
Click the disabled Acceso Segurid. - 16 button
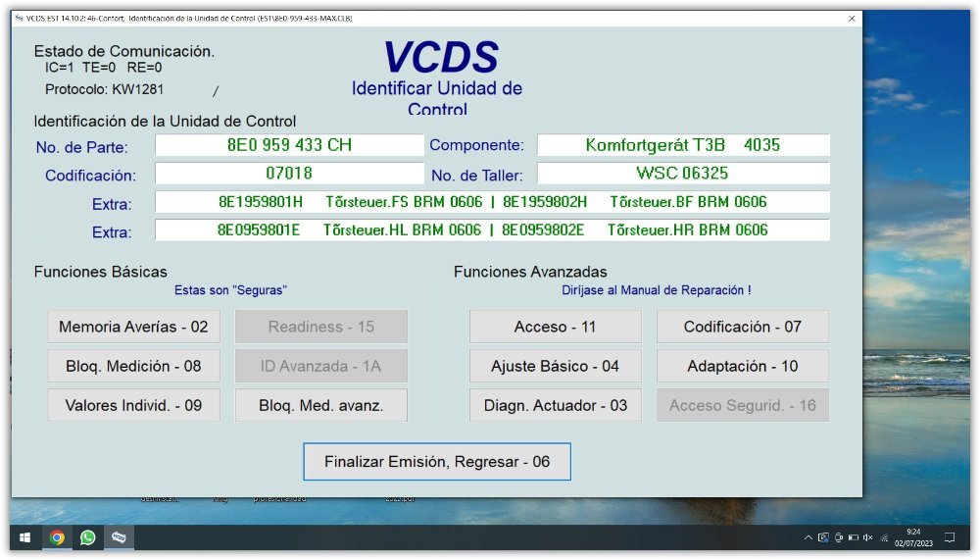743,405
